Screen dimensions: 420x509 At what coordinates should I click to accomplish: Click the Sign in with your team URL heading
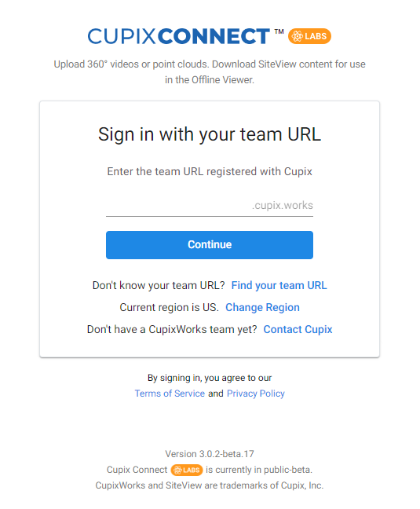click(x=210, y=134)
